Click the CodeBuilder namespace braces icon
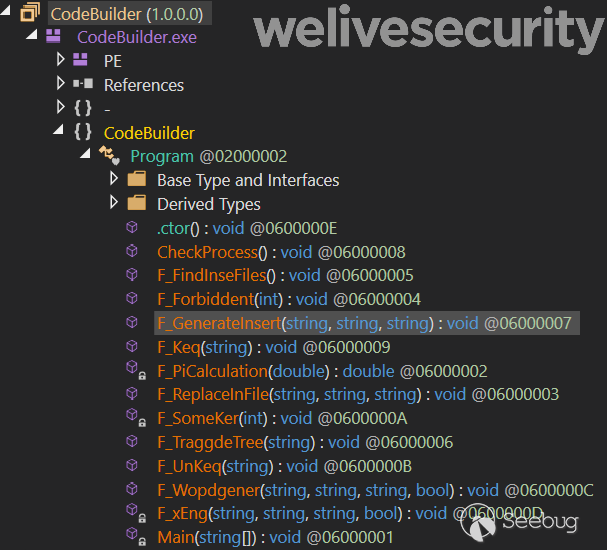 click(x=82, y=133)
